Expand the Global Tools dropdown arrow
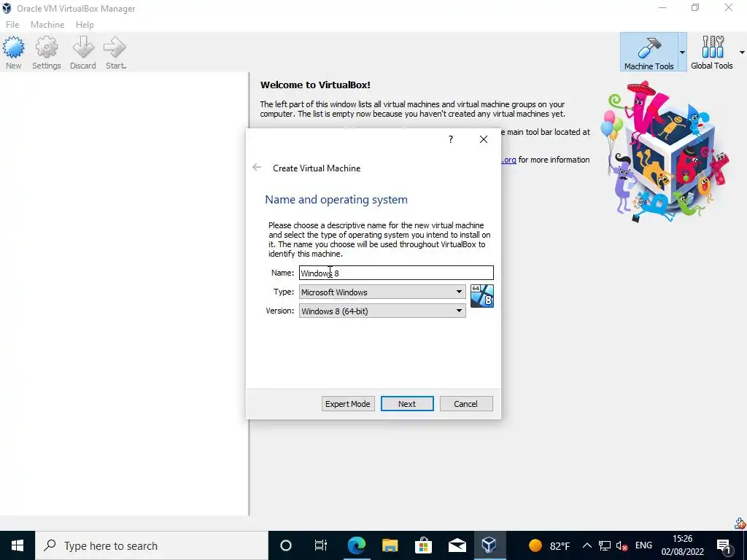Viewport: 747px width, 560px height. coord(742,52)
